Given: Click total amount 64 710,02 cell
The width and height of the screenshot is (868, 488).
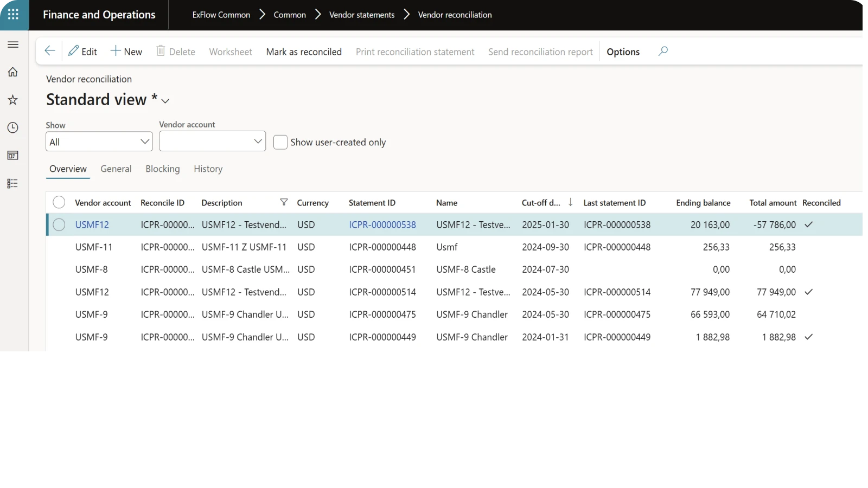Looking at the screenshot, I should point(776,314).
